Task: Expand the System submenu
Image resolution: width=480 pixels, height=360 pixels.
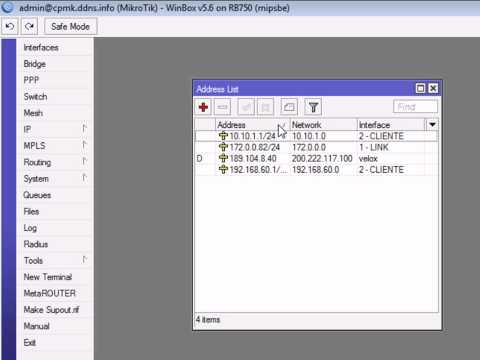Action: [55, 179]
